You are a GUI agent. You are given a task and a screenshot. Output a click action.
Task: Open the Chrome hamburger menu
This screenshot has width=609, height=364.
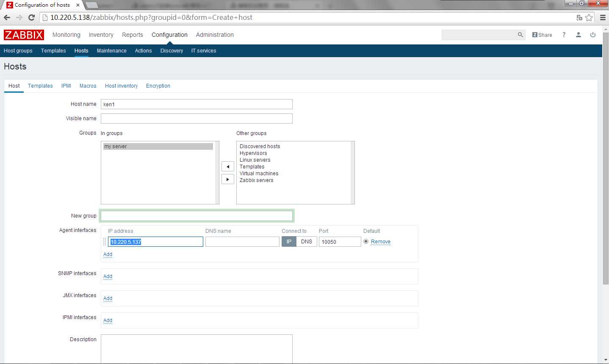pyautogui.click(x=603, y=17)
